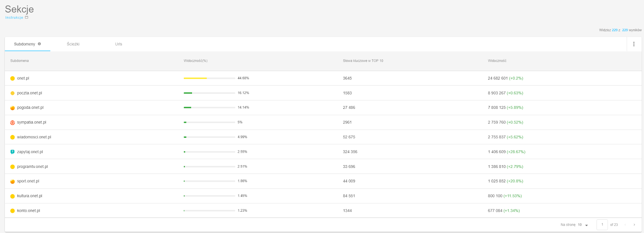Click the kultura.onet.pl favicon icon
Image resolution: width=644 pixels, height=233 pixels.
(x=12, y=196)
